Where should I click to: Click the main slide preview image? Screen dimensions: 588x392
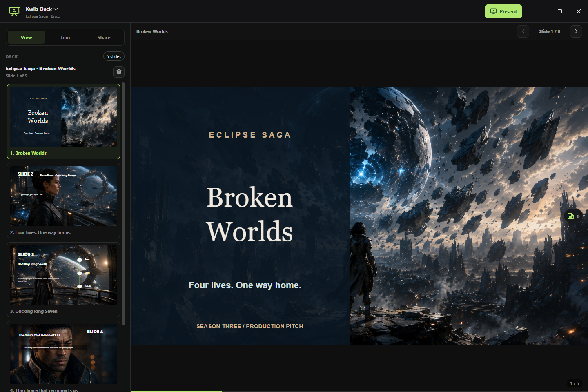tap(359, 216)
